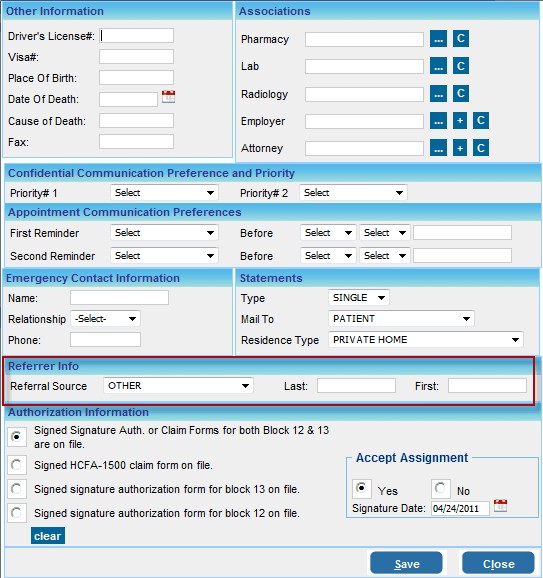Expand the Priority# 1 dropdown
The height and width of the screenshot is (578, 543).
point(164,193)
